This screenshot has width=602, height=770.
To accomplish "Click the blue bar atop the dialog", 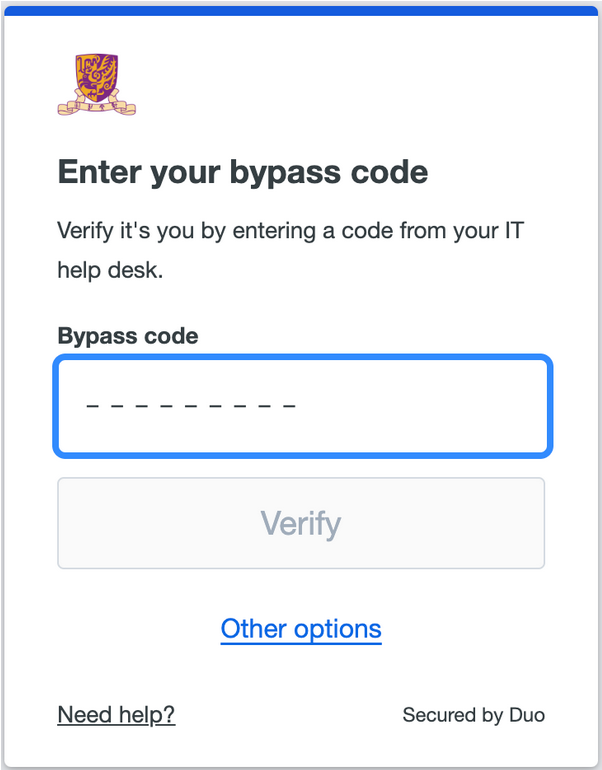I will coord(301,10).
